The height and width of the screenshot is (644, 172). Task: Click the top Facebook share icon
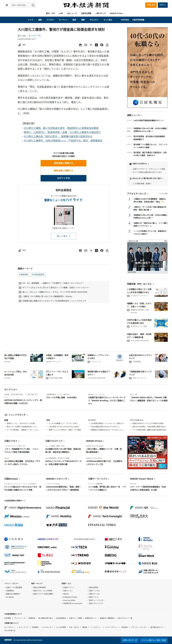(102, 45)
